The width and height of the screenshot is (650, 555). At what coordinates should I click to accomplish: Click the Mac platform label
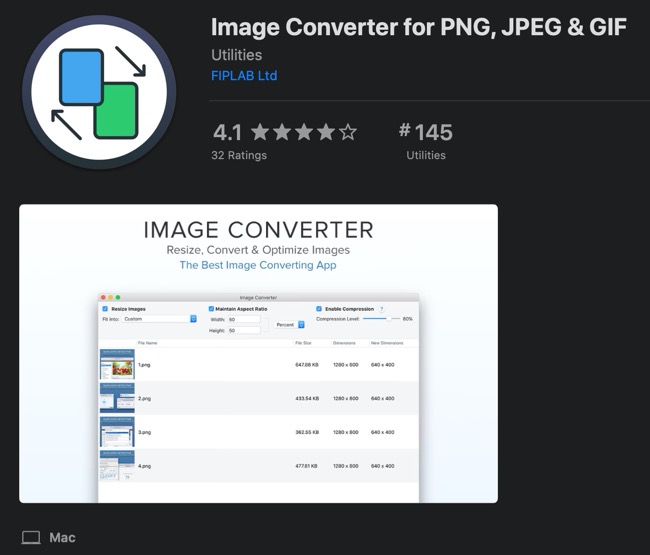coord(62,538)
